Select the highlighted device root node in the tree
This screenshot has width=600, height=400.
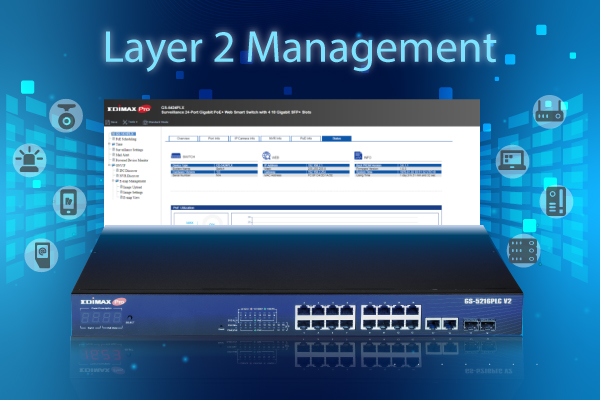(x=123, y=134)
